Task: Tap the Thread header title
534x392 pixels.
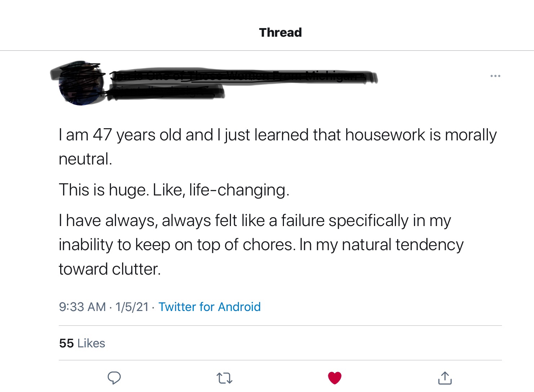Action: 280,32
